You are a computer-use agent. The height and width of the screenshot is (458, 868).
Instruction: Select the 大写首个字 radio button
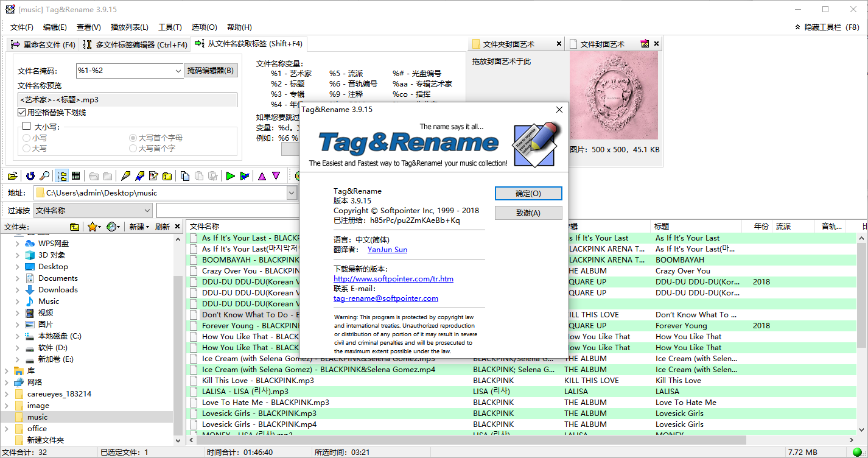133,148
